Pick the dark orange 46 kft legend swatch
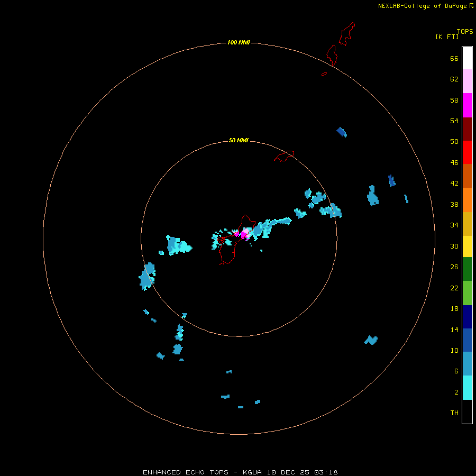Screen dimensions: 476x476 467,176
